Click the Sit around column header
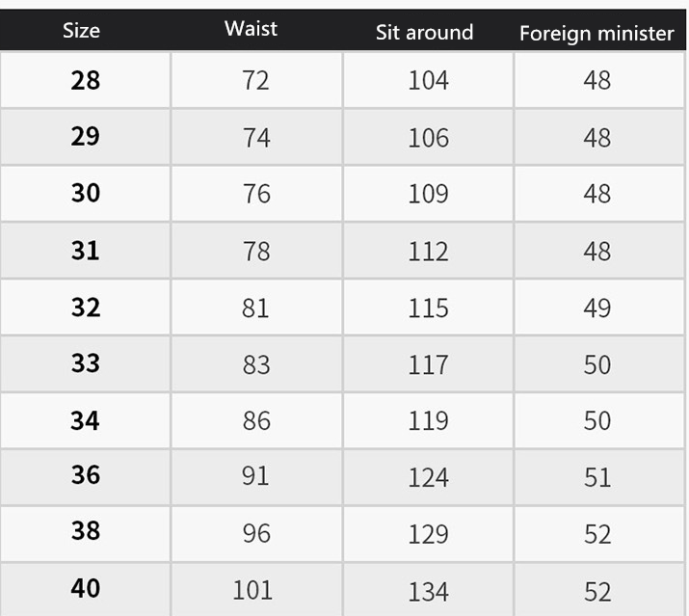The height and width of the screenshot is (616, 689). click(424, 32)
